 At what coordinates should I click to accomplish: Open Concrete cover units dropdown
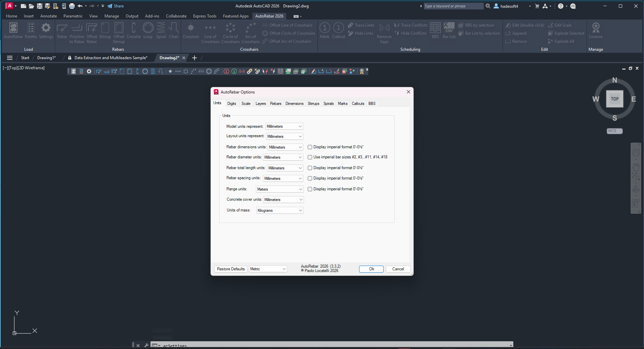click(283, 200)
